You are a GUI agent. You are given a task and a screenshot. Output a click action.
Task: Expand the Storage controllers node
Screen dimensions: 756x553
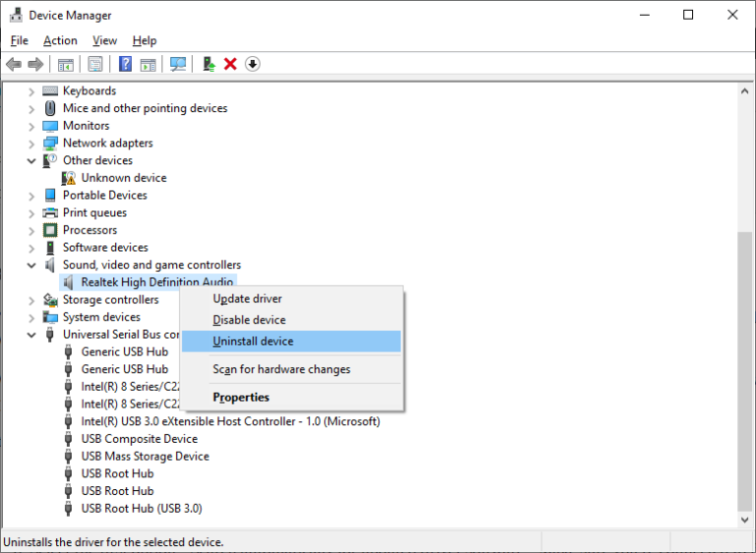31,301
